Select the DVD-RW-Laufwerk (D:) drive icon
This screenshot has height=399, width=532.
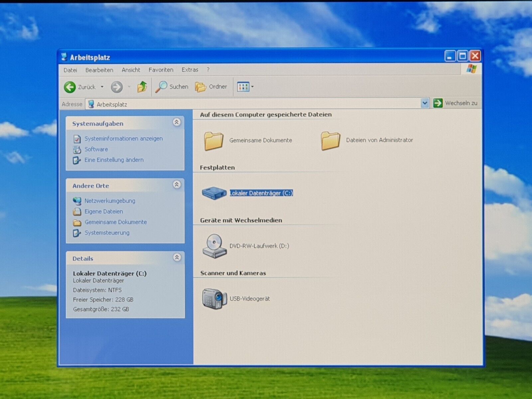(214, 246)
